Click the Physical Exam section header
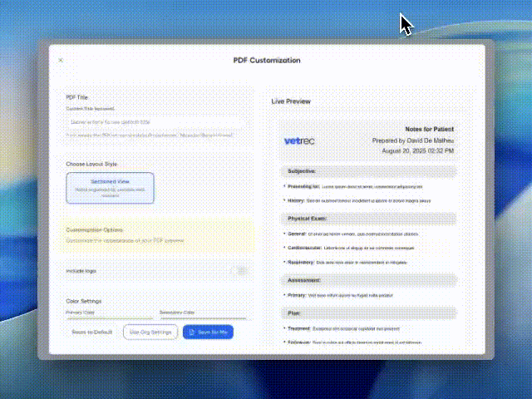The width and height of the screenshot is (532, 399). pos(368,219)
